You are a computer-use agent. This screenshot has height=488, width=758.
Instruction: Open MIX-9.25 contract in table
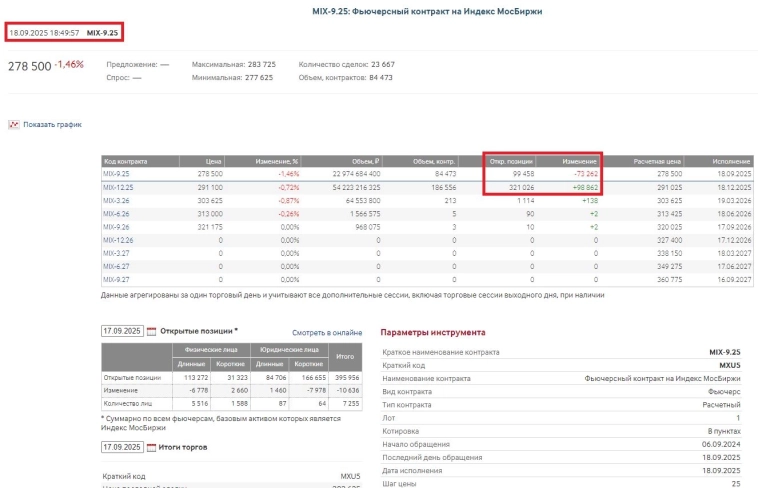click(x=119, y=174)
